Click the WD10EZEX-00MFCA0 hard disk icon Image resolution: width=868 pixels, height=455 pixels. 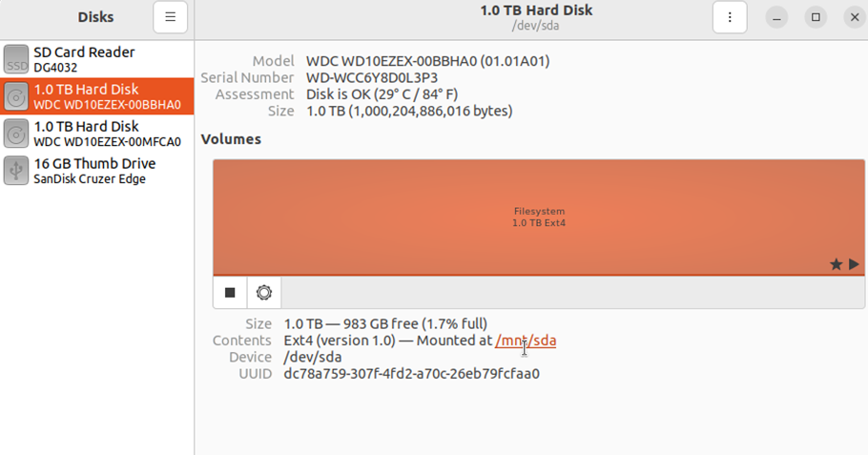click(x=16, y=134)
